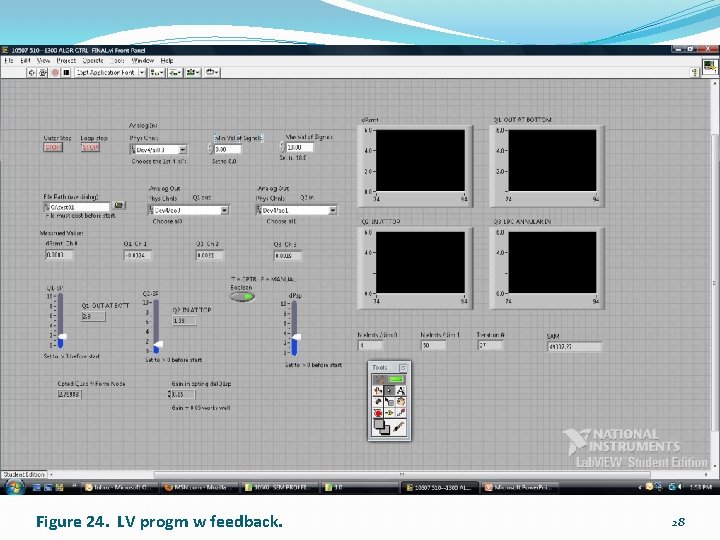Click the Min Val of Signals field
Image resolution: width=720 pixels, height=540 pixels.
click(228, 149)
